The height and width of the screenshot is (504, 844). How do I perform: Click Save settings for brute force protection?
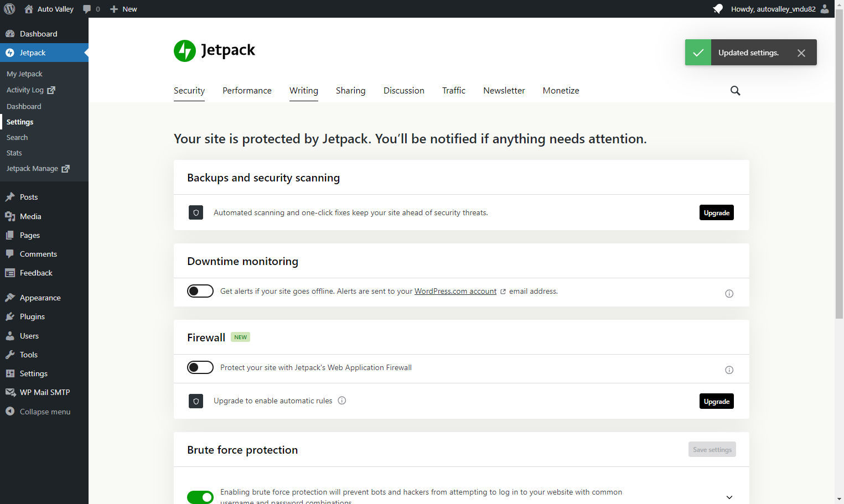(x=712, y=450)
